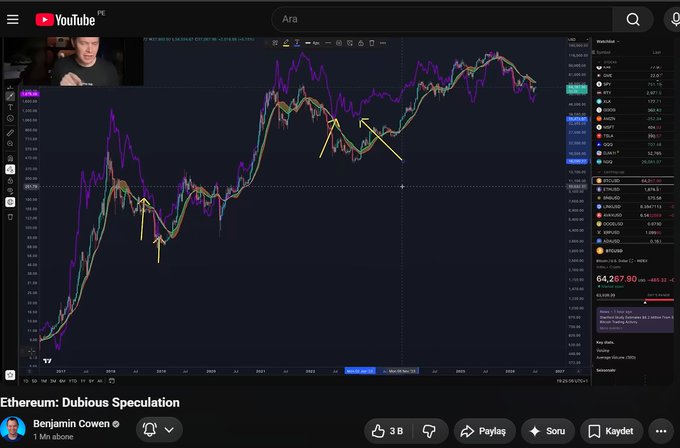Screen dimensions: 680x448
Task: Select the zoom-in magnifier tool
Action: coord(10,144)
